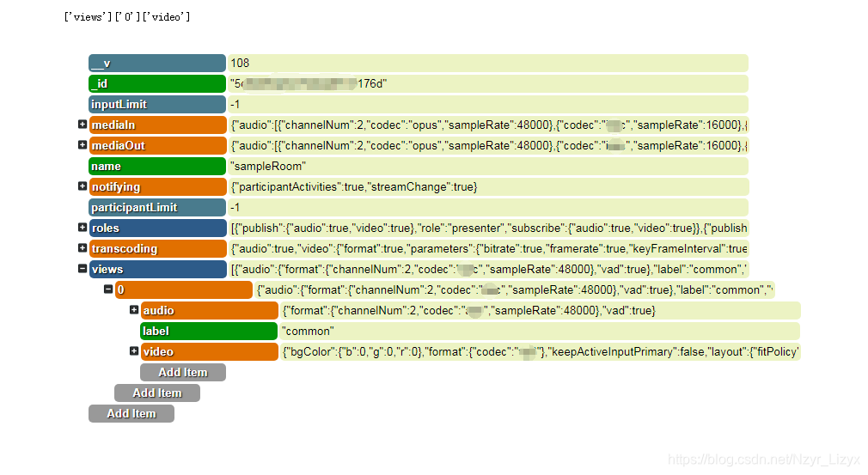The height and width of the screenshot is (475, 868).
Task: Select the audio key label
Action: coord(209,310)
